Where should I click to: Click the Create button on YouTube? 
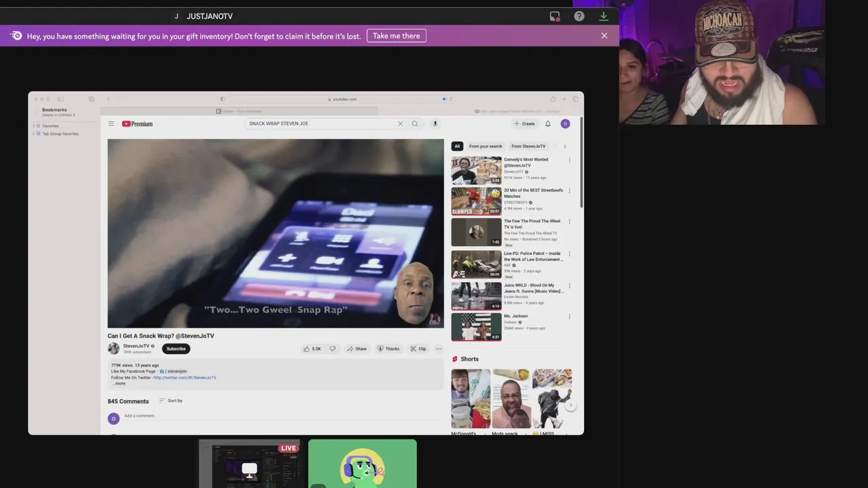tap(524, 124)
